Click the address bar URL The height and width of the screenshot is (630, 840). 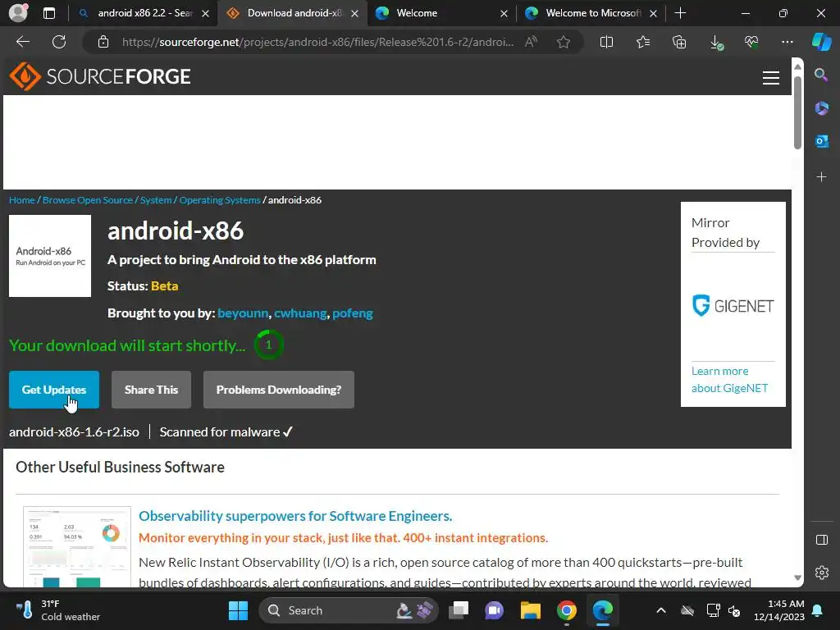(317, 42)
